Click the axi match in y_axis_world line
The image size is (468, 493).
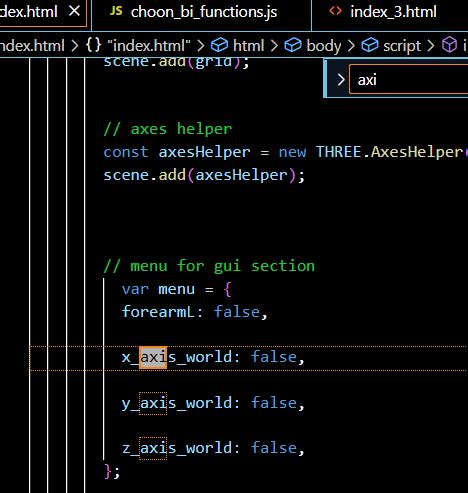point(153,403)
